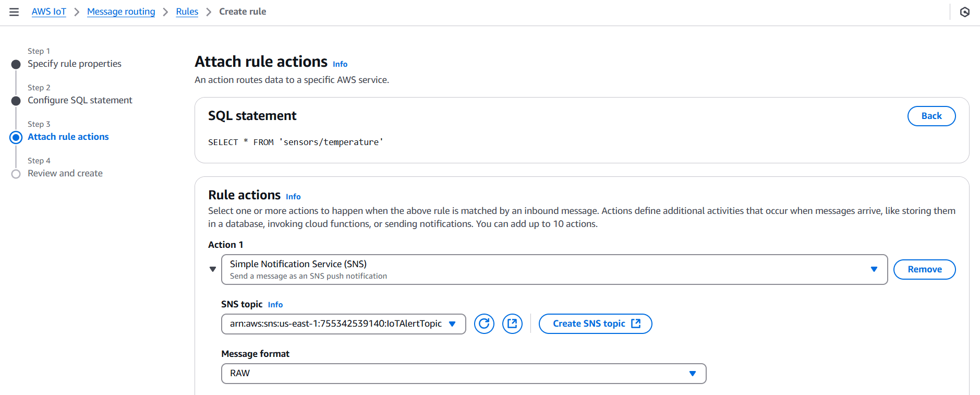Refresh the SNS topic list

pyautogui.click(x=484, y=324)
